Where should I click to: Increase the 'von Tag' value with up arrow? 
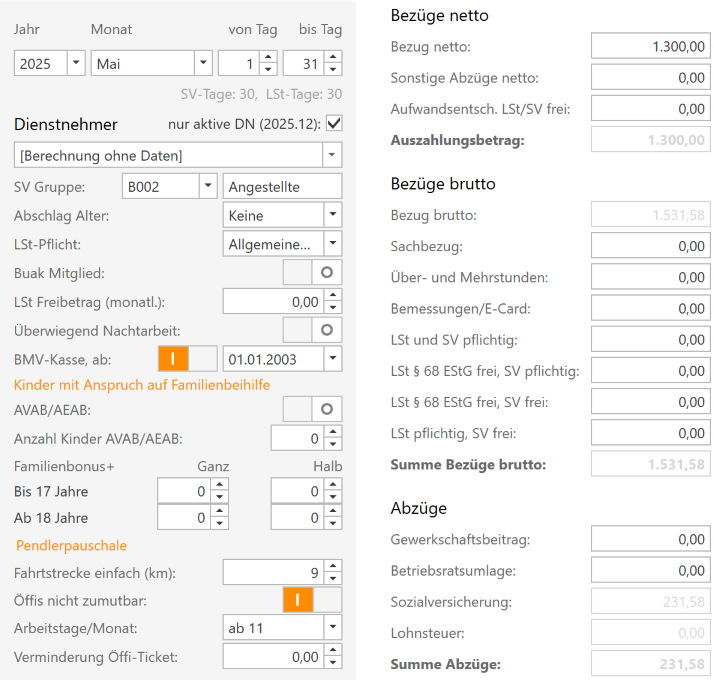[268, 58]
